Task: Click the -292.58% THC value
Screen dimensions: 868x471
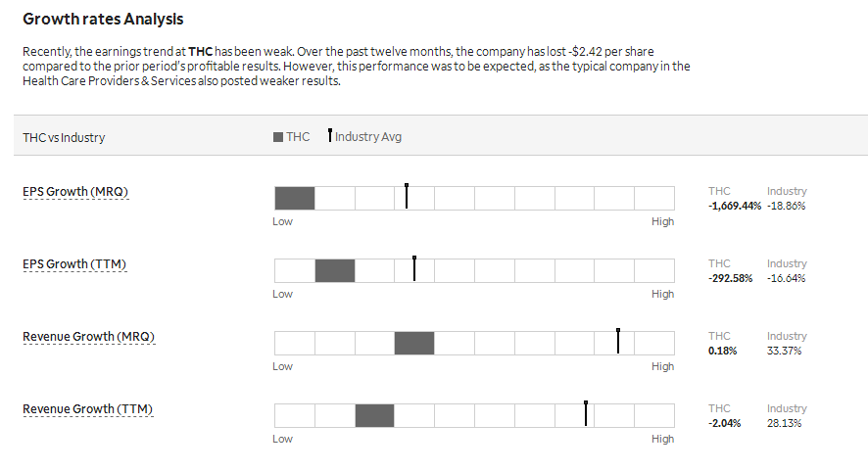Action: (730, 278)
